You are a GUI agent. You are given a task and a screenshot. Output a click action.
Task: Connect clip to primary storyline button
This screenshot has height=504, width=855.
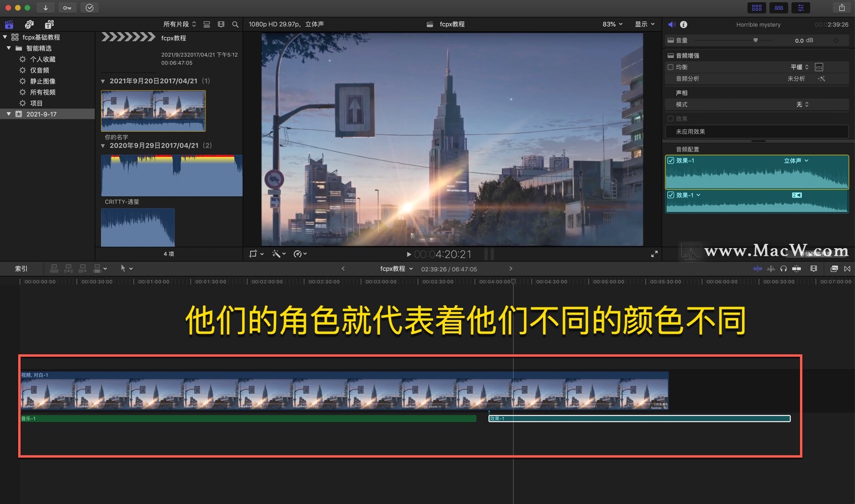point(54,269)
